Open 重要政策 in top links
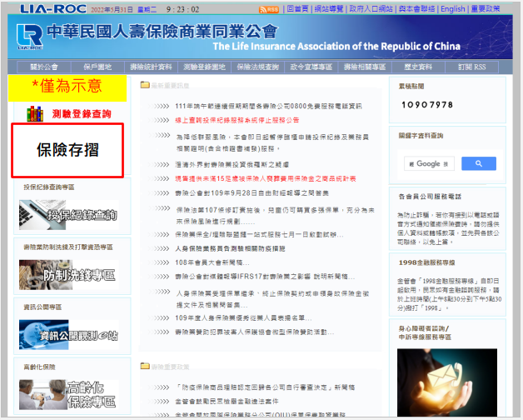Screen dimensions: 523x420 click(486, 9)
